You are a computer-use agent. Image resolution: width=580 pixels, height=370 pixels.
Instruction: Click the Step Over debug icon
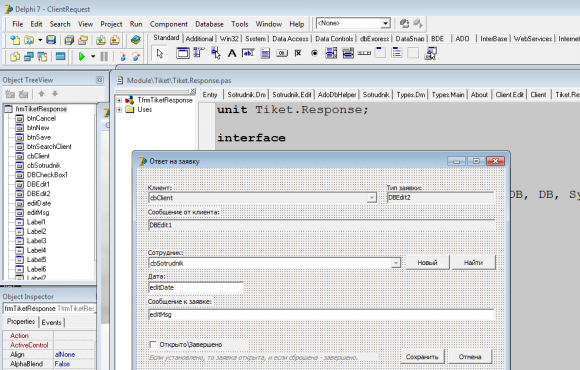pos(136,57)
